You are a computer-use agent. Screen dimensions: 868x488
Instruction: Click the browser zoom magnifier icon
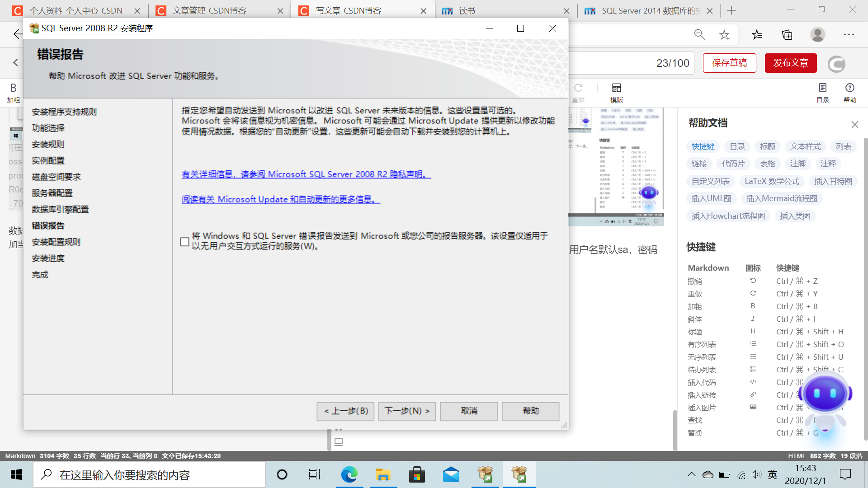pos(699,35)
